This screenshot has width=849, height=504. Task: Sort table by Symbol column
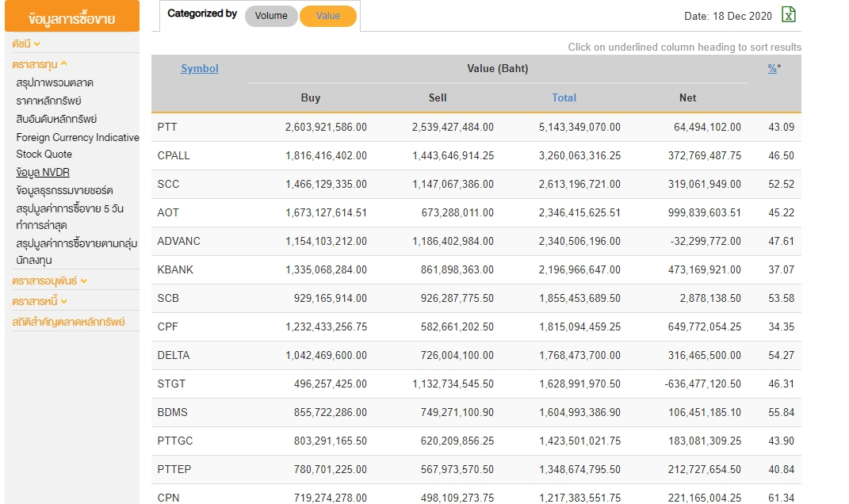coord(199,68)
